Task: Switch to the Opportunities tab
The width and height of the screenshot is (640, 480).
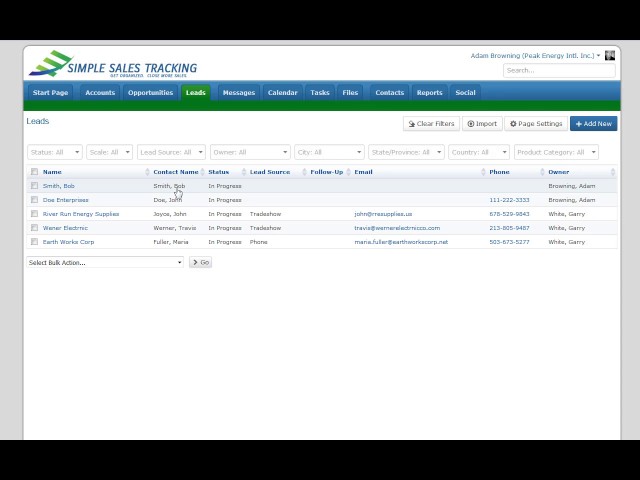Action: 150,93
